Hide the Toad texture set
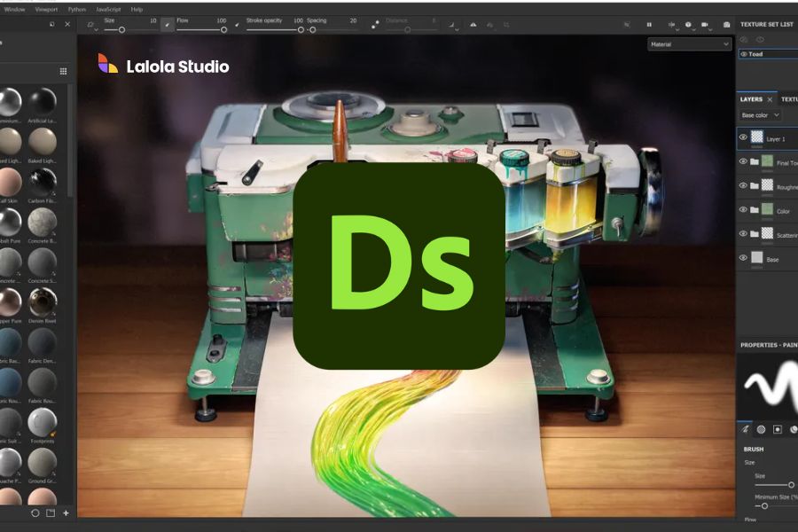Screen dimensions: 798x532 click(744, 53)
